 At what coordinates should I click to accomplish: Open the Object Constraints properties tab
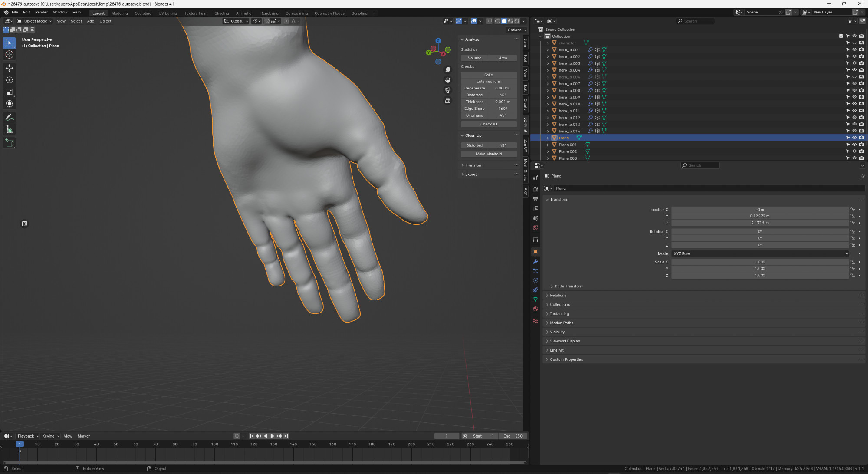pyautogui.click(x=536, y=290)
